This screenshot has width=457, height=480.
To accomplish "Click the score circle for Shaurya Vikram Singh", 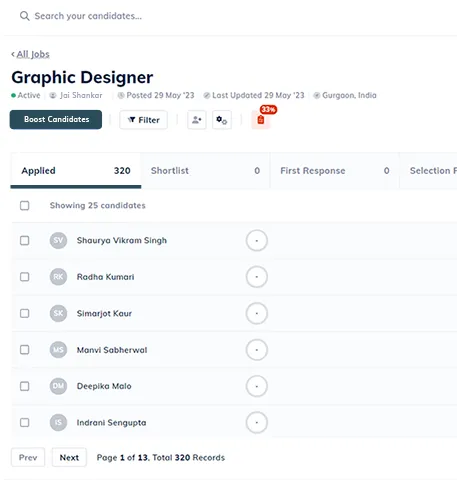I will 257,240.
